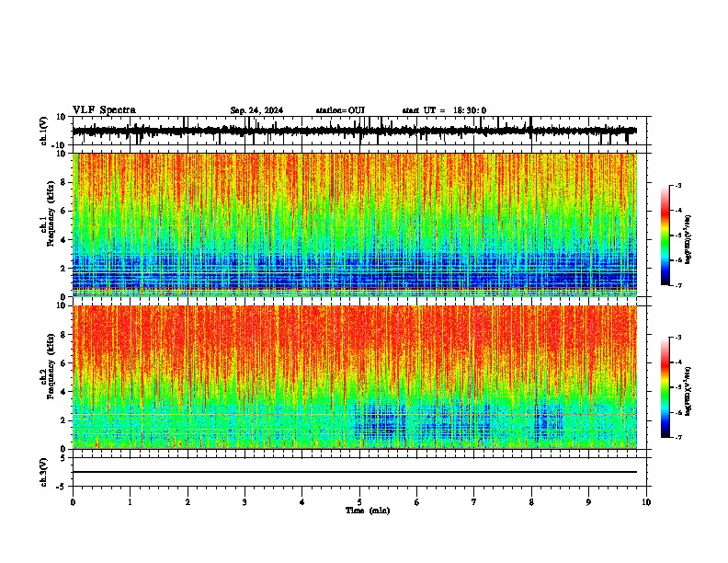The image size is (728, 563).
Task: Click the ch.1 colorbar log(PSD) label
Action: (688, 240)
